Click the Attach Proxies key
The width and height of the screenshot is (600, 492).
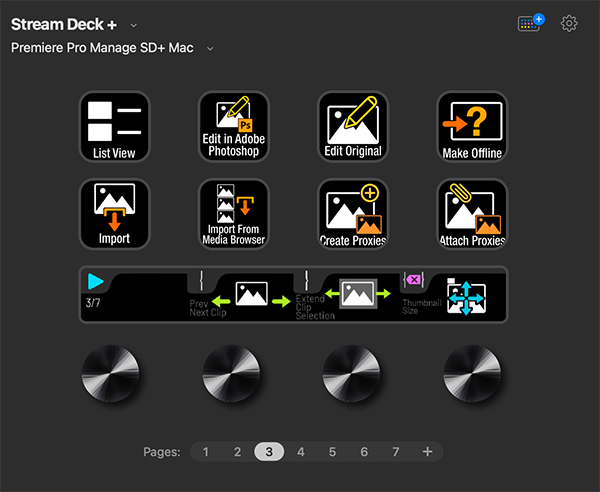pos(472,214)
